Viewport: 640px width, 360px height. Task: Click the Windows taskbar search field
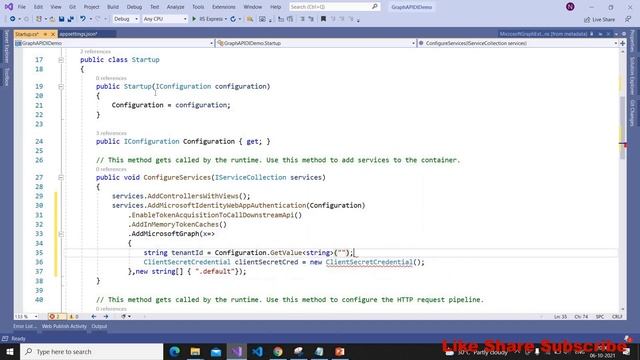(91, 351)
